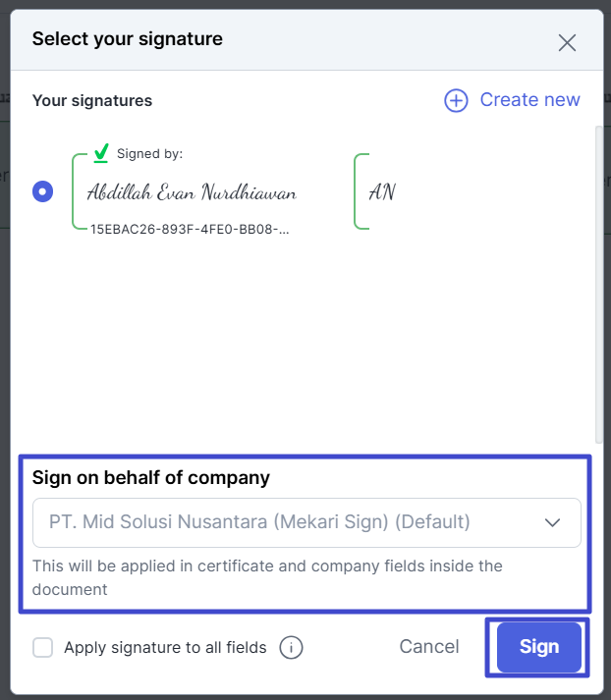
Task: Choose the Abdillah Evan Nurdhiawan signature preview
Action: click(x=193, y=192)
